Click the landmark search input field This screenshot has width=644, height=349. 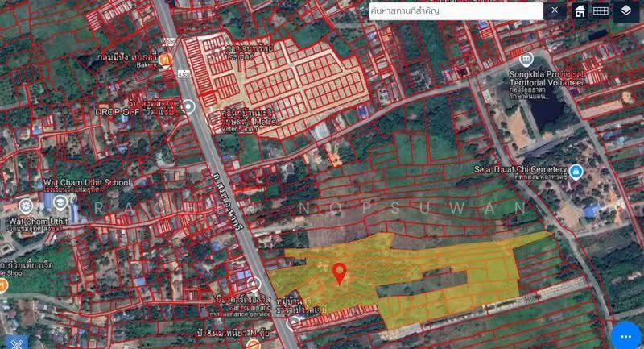(x=456, y=10)
